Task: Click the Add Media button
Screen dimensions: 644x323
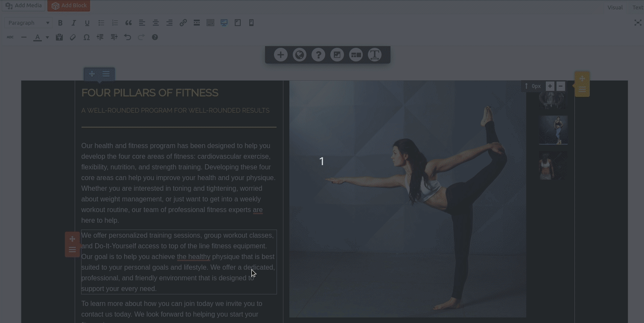Action: pos(23,6)
